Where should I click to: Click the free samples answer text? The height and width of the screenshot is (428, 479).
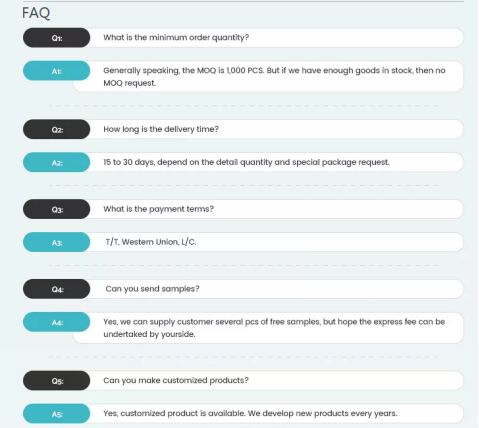[x=274, y=328]
